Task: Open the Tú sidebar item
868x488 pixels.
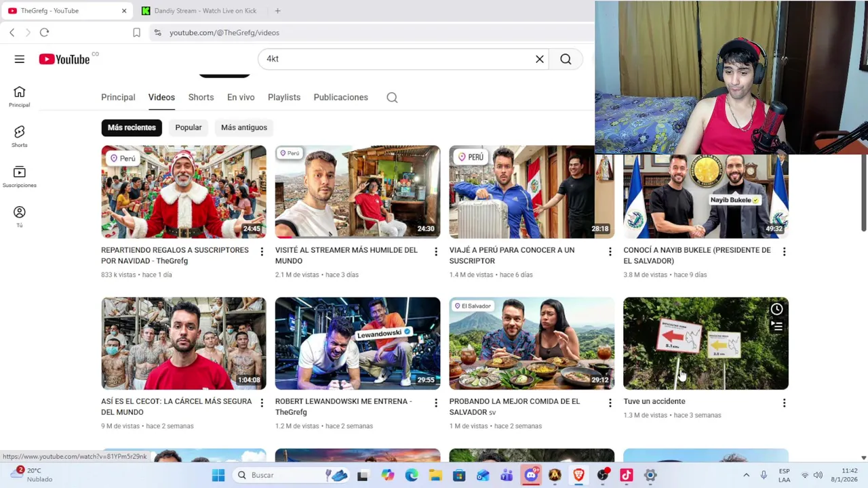Action: coord(20,217)
